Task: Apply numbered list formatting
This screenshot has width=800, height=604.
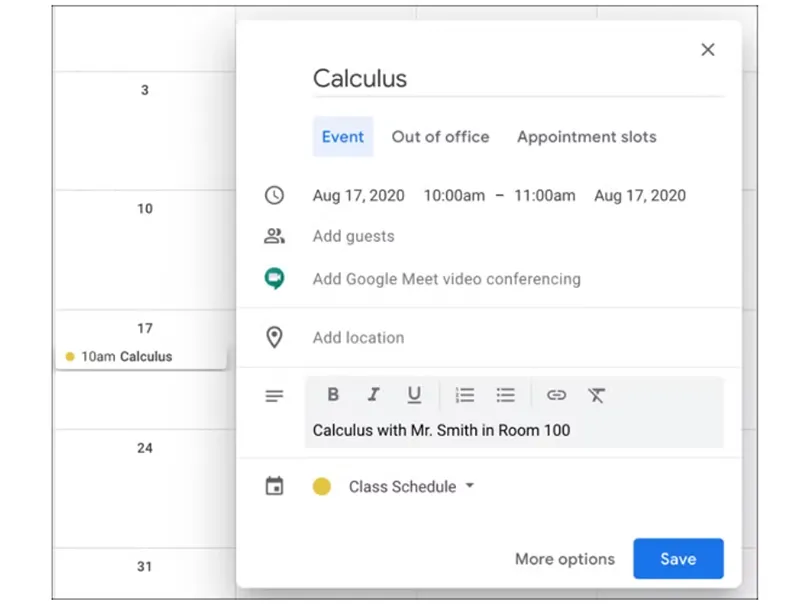Action: pyautogui.click(x=464, y=395)
